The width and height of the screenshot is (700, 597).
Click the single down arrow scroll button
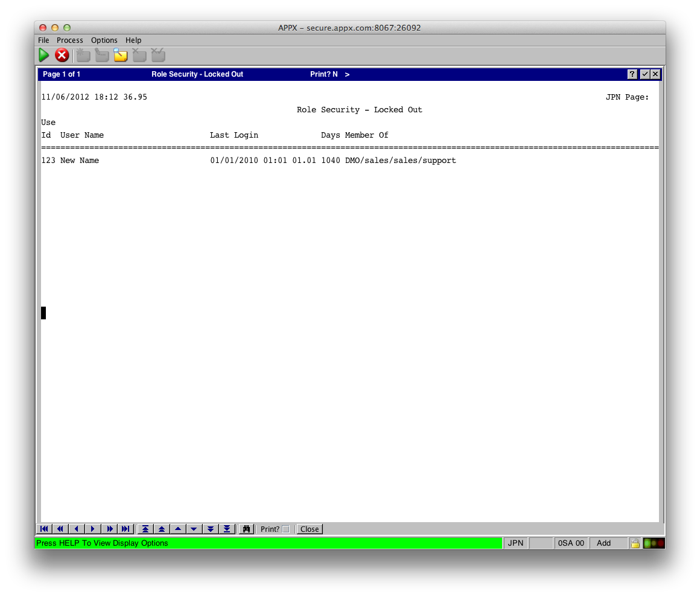(x=194, y=529)
